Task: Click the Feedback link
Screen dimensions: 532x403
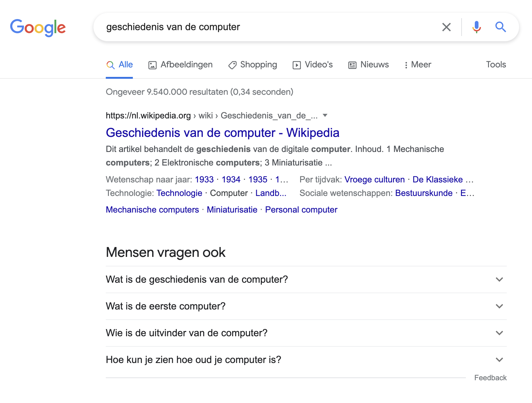Action: click(490, 378)
